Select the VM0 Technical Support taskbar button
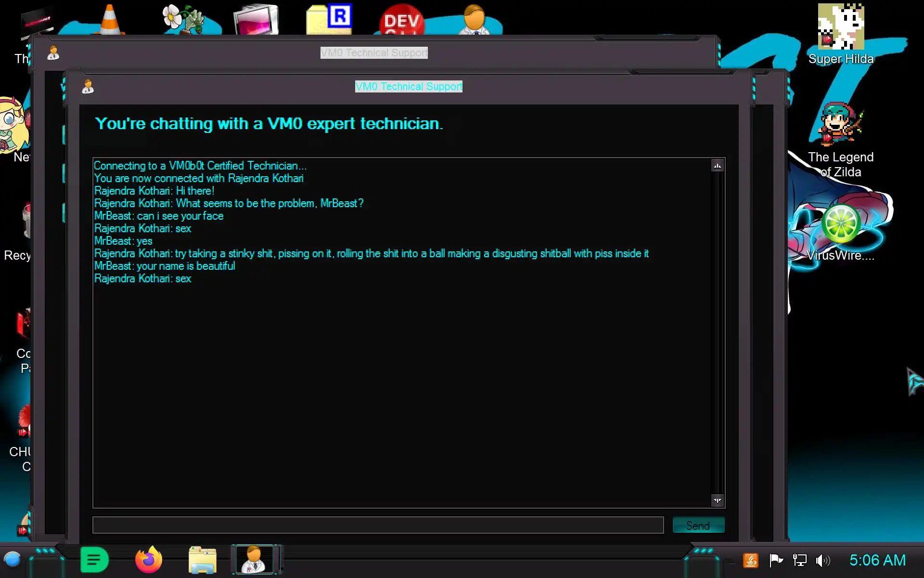Screen dimensions: 924x578 254,560
